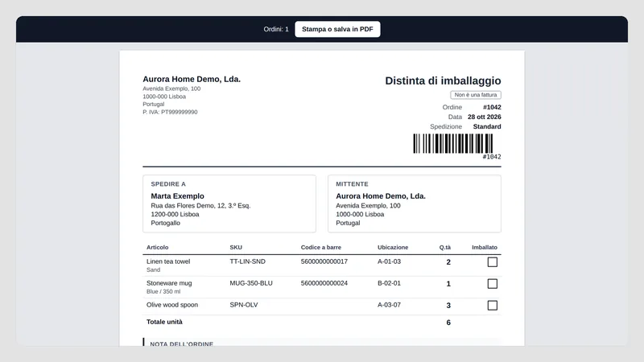Click the location 'A-03-07'
Image resolution: width=644 pixels, height=362 pixels.
click(x=389, y=305)
